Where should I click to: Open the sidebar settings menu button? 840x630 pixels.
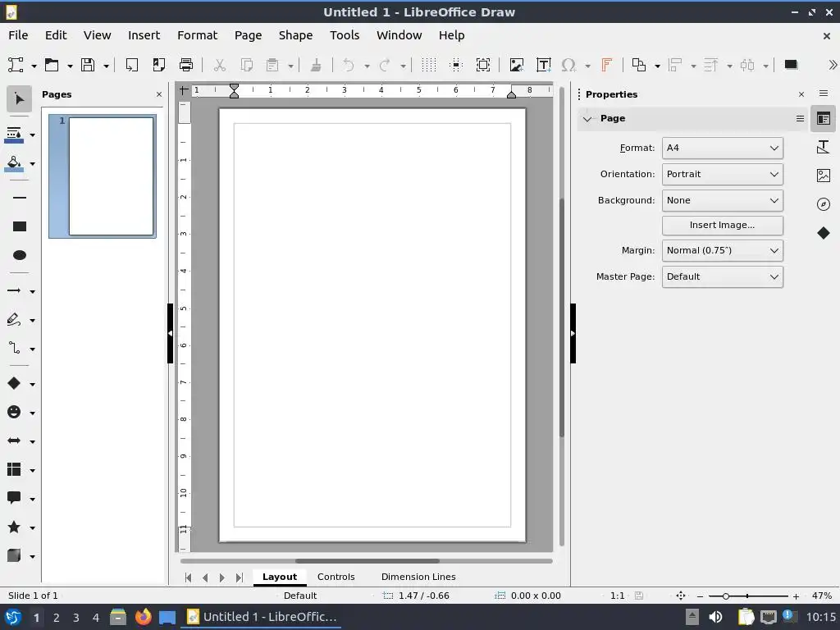coord(824,94)
